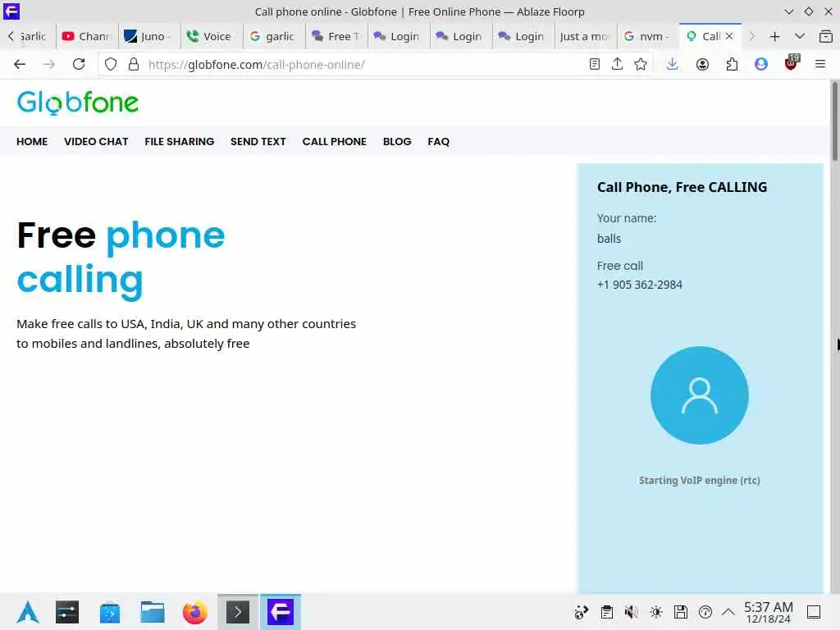Open the window menu dropdown in the title bar
The height and width of the screenshot is (630, 840).
tap(788, 11)
